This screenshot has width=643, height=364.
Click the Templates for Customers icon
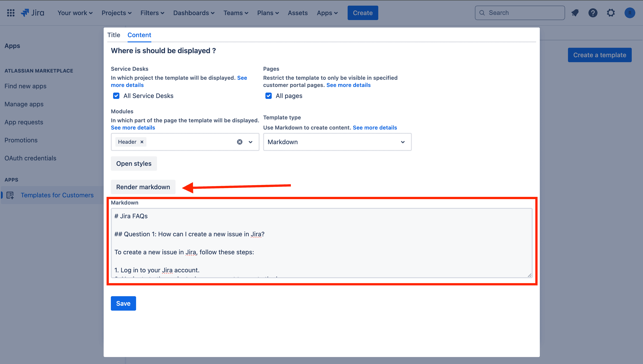coord(10,195)
